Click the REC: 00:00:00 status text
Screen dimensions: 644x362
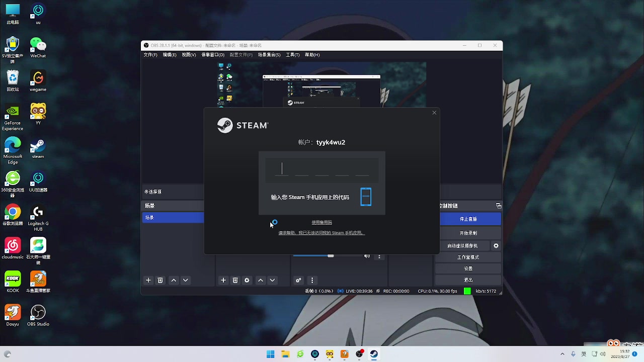tap(396, 291)
